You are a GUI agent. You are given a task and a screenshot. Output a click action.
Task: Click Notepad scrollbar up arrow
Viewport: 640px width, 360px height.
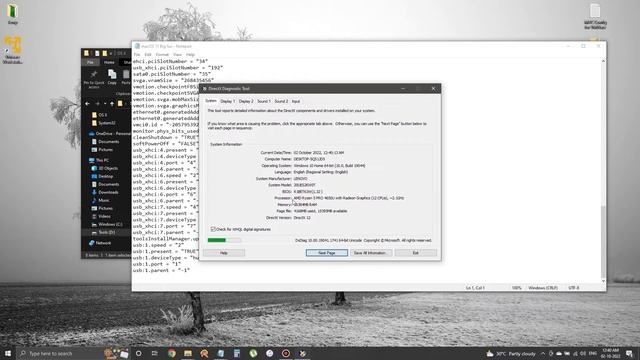603,61
